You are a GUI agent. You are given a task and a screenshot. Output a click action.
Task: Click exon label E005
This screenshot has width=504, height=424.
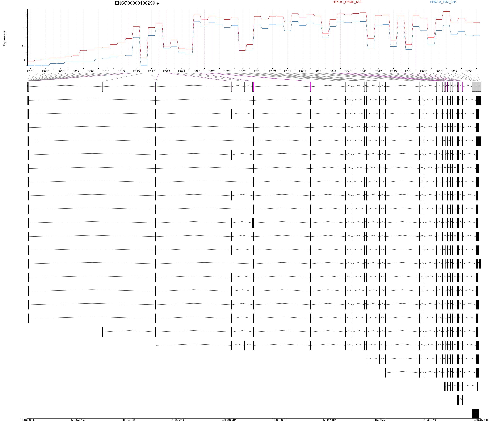pyautogui.click(x=61, y=71)
